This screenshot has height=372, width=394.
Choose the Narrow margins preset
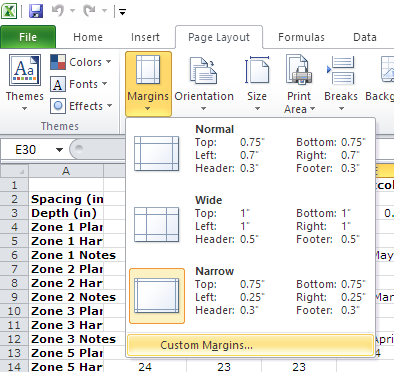251,295
